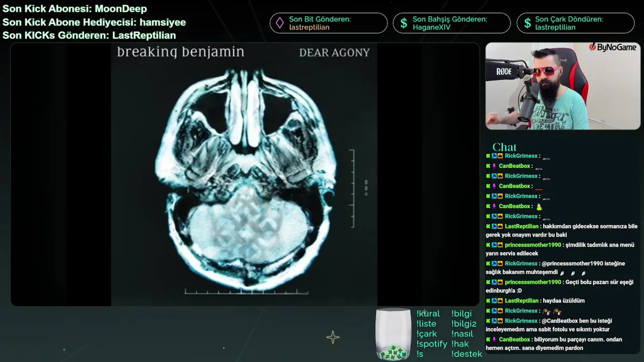Click the Dear Agony album cover video

coord(244,174)
